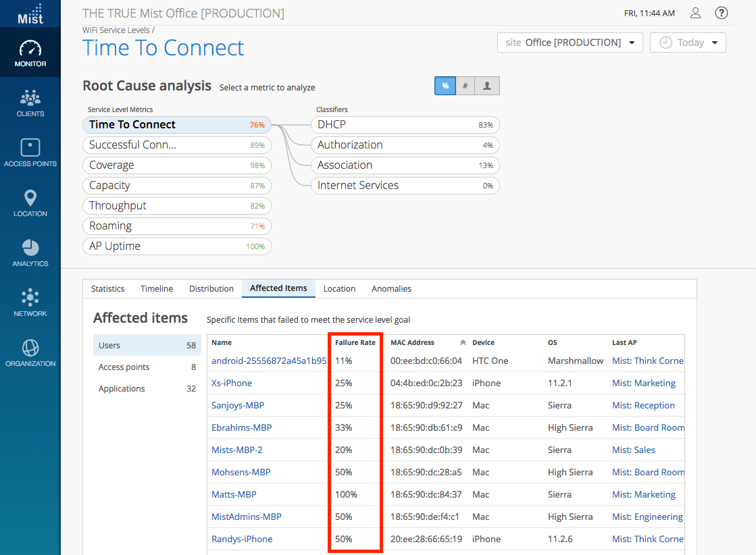Sort by the MAC Address column arrow
The image size is (756, 555).
point(463,343)
